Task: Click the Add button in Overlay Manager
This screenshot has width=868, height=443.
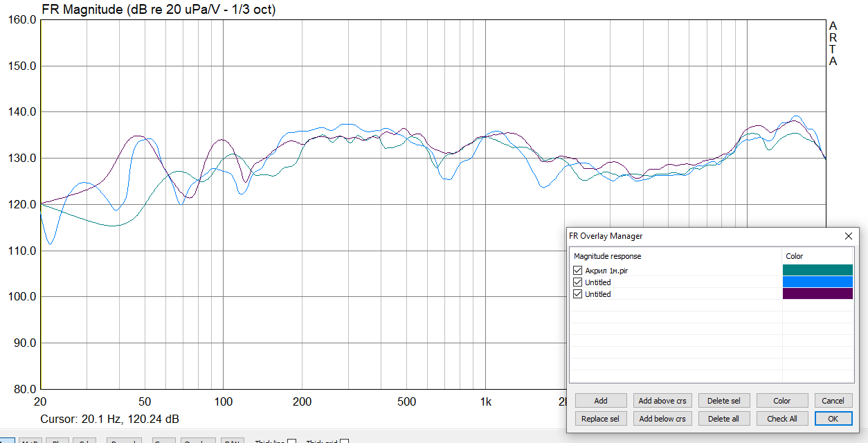Action: [x=601, y=401]
